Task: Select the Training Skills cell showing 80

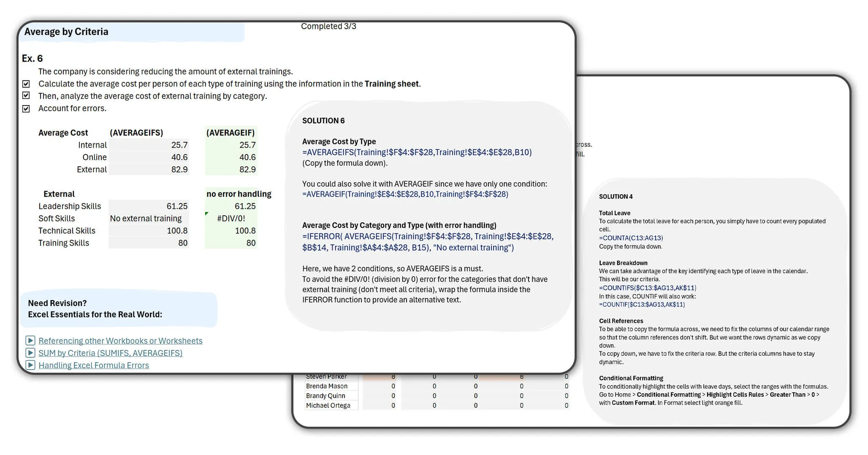Action: (149, 243)
